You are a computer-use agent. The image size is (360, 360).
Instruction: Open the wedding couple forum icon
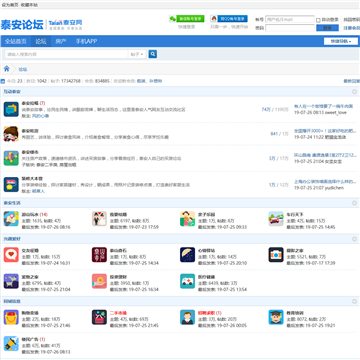(x=99, y=219)
